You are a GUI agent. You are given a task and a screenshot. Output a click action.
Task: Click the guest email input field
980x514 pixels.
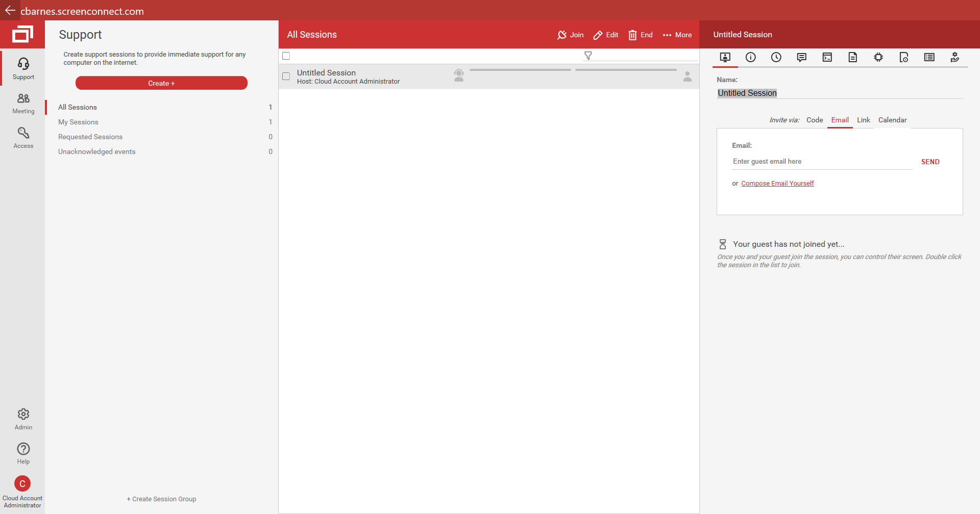pos(822,162)
